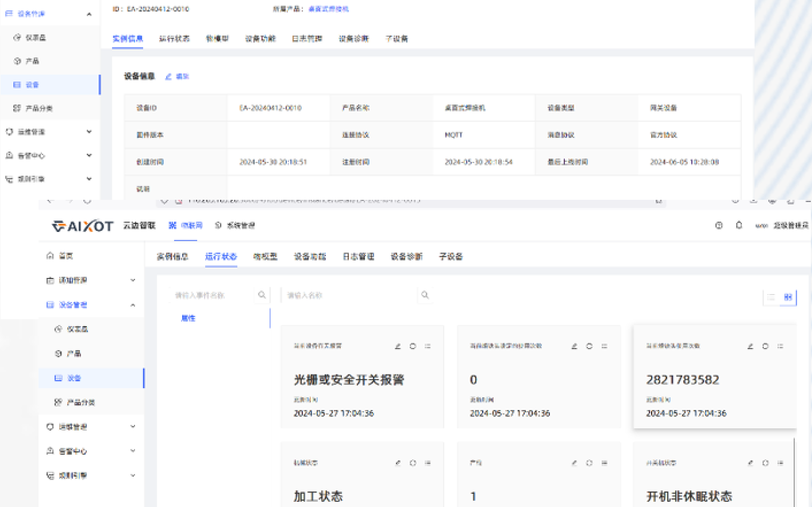Open detail list of 2821783582 card
The height and width of the screenshot is (507, 812).
coord(780,346)
